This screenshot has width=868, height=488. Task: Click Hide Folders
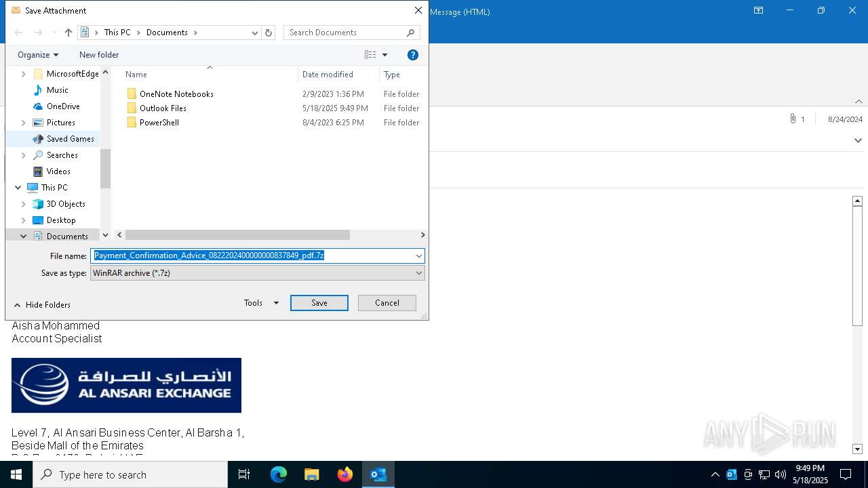(42, 305)
